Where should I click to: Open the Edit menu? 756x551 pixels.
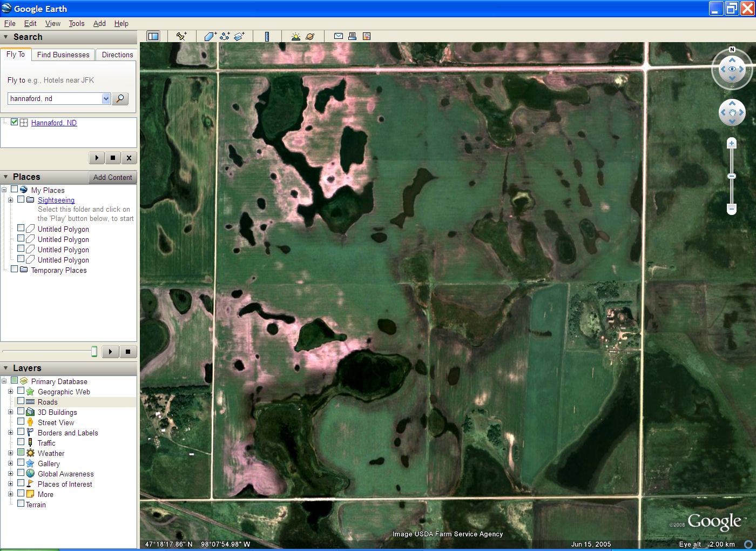(30, 23)
